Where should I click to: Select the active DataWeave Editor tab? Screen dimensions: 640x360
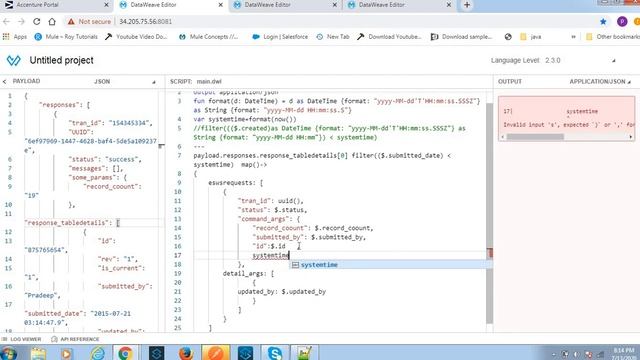(x=171, y=5)
